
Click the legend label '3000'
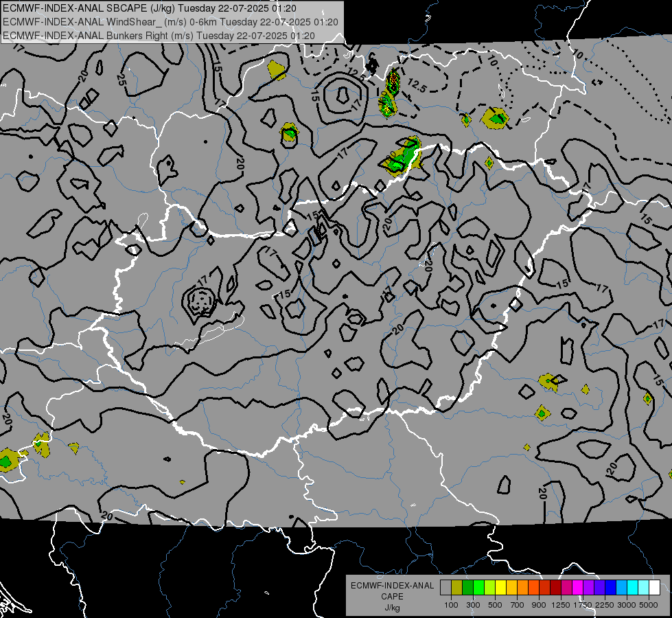point(627,605)
